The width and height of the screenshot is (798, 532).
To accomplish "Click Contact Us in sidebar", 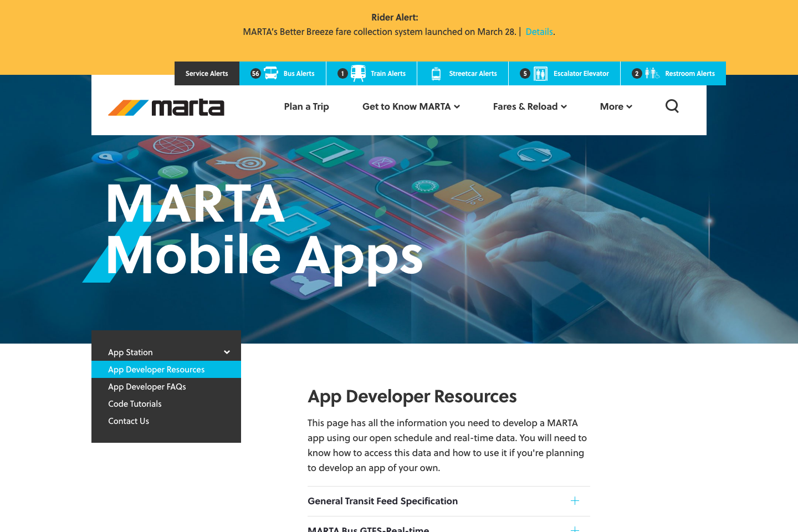I will pos(129,421).
